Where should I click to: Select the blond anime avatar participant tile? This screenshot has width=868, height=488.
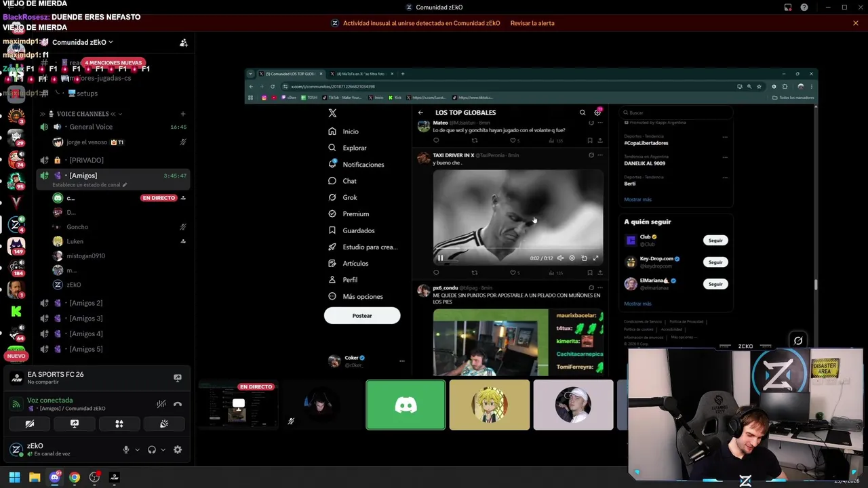point(490,405)
